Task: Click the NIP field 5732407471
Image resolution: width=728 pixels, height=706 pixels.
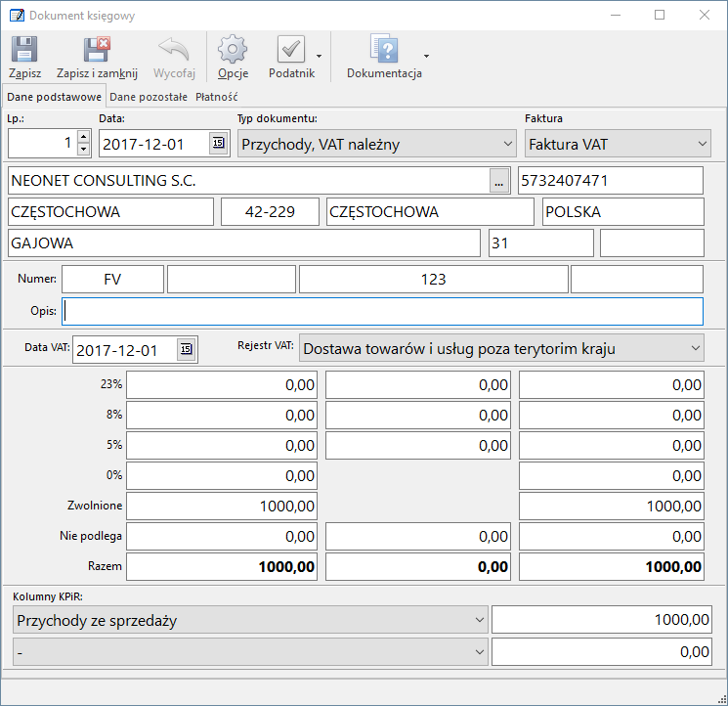Action: [x=610, y=181]
